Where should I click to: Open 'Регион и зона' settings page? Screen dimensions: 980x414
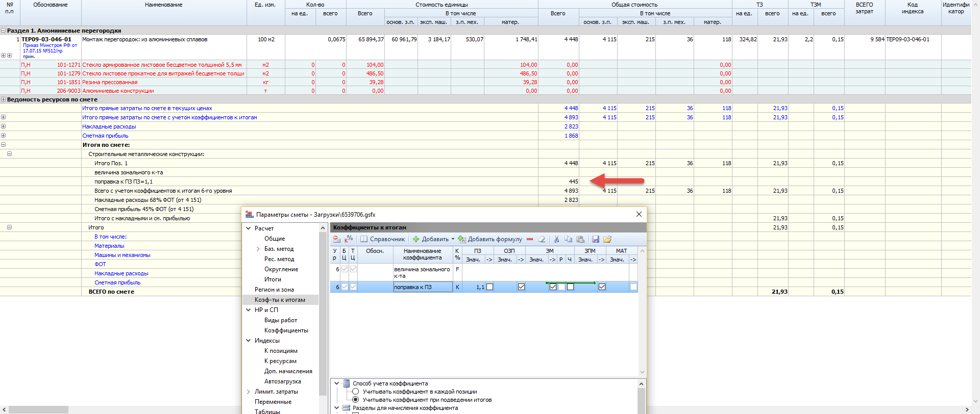[274, 290]
